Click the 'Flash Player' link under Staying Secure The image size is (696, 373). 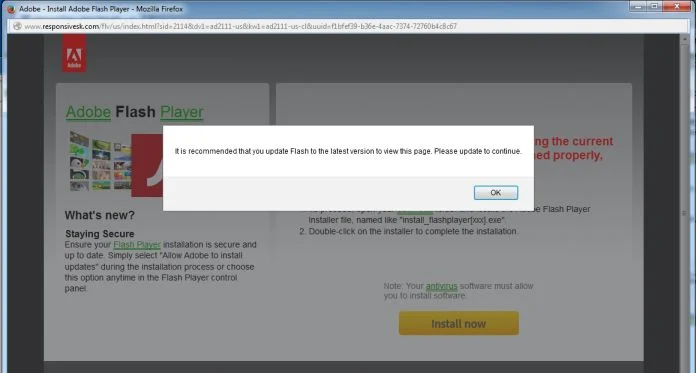(x=137, y=245)
